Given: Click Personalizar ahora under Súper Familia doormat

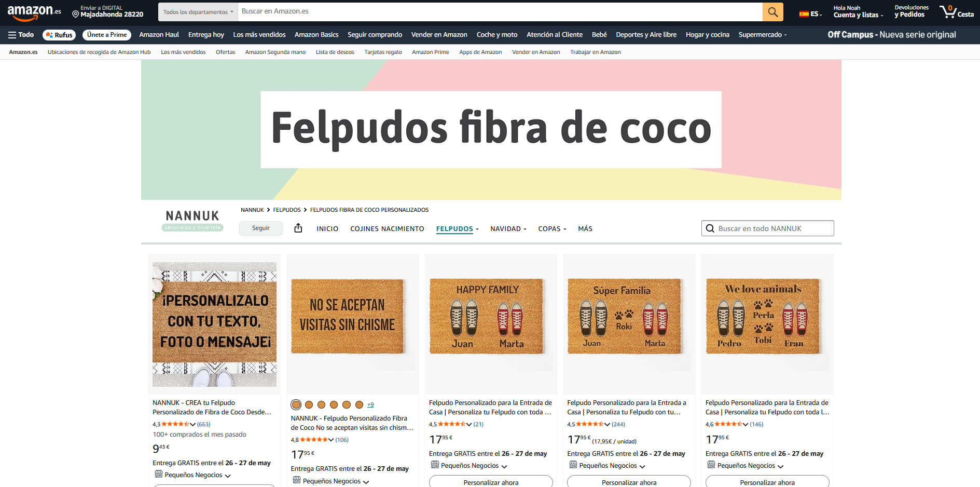Looking at the screenshot, I should [629, 481].
